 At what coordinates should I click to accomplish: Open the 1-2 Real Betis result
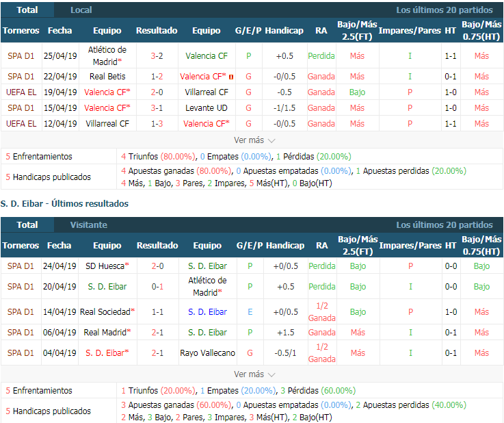(157, 77)
